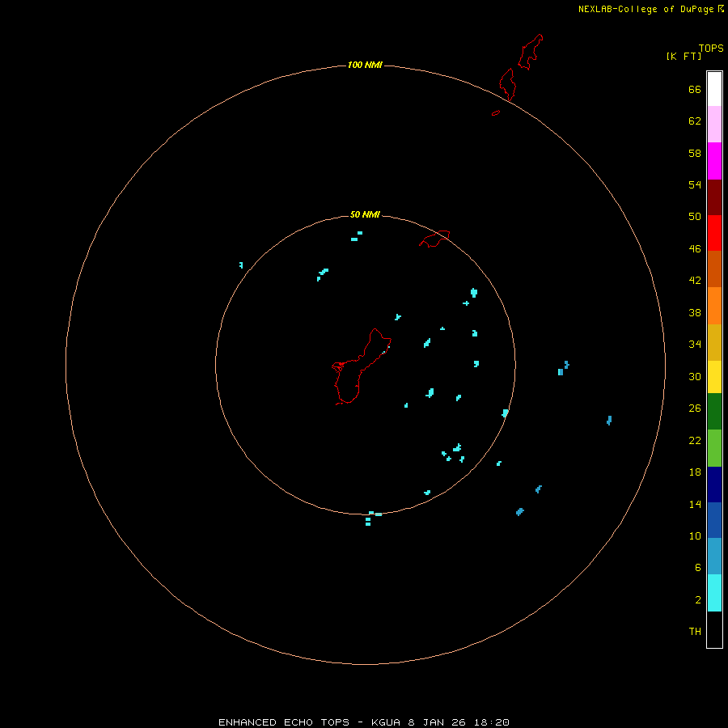The width and height of the screenshot is (728, 728).
Task: Click the 14 scale label
Action: [x=695, y=504]
